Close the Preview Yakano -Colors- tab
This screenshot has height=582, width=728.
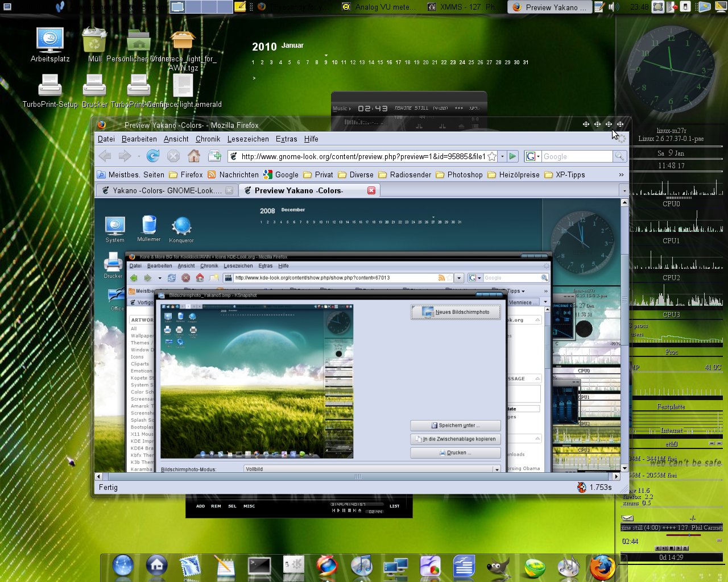pos(371,190)
